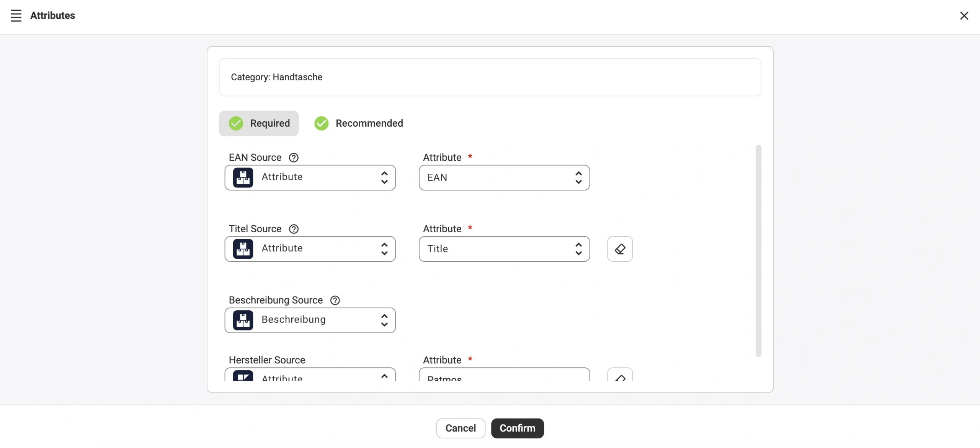This screenshot has height=448, width=980.
Task: Open the hamburger menu beside Attributes
Action: tap(16, 16)
